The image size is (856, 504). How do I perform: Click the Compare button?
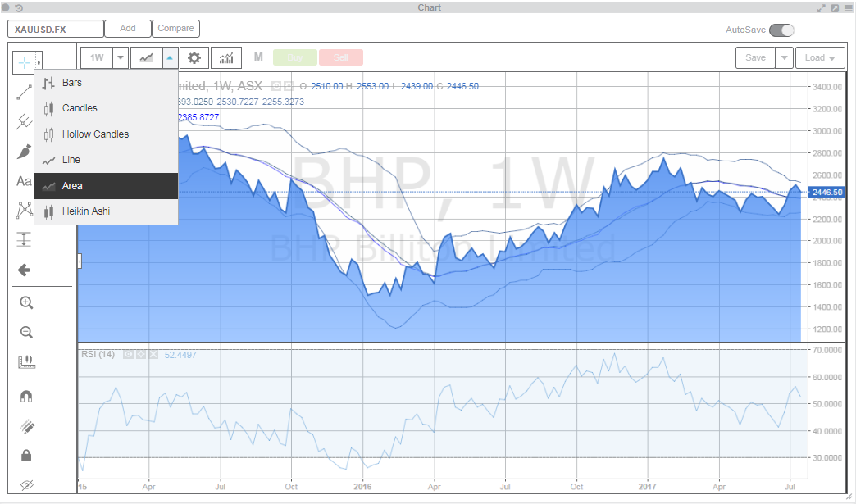click(175, 29)
